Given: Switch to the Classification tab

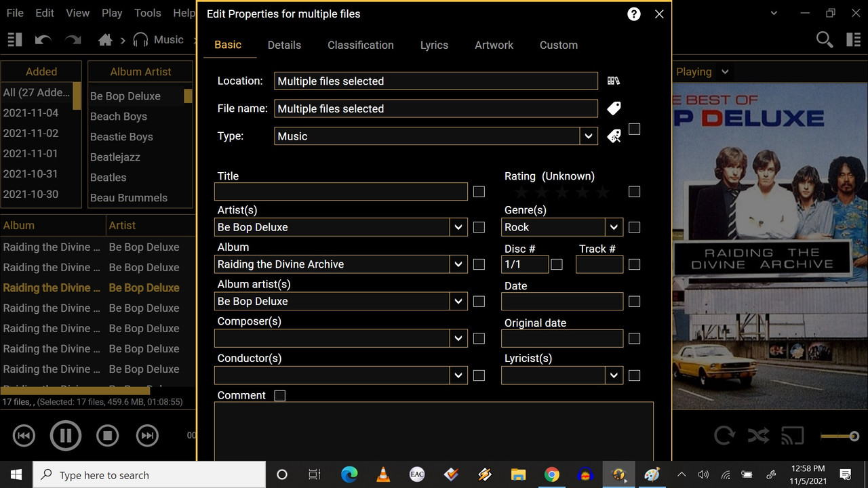Looking at the screenshot, I should pyautogui.click(x=361, y=45).
